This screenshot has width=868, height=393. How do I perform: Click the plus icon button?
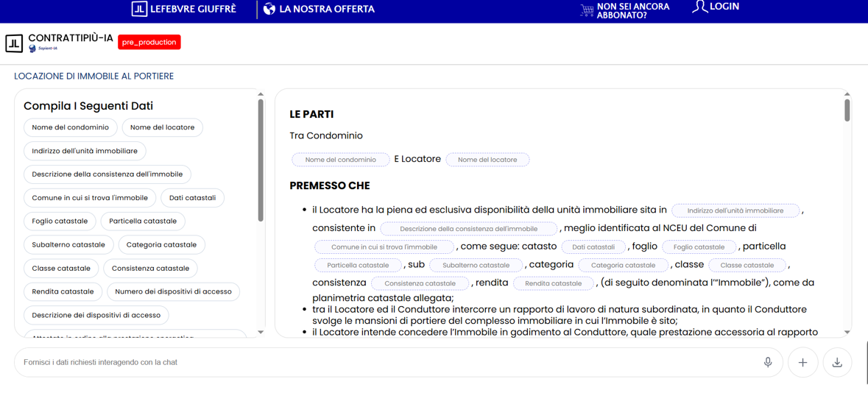click(802, 362)
